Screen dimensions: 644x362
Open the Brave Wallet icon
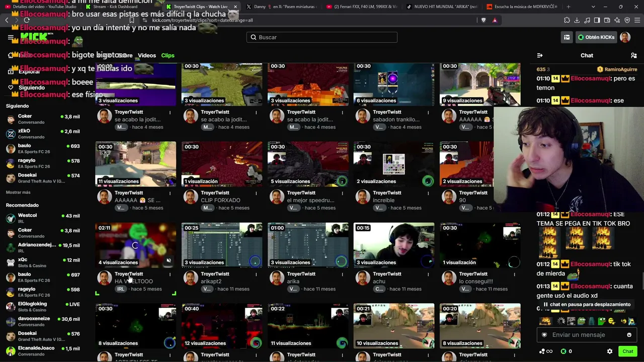607,20
